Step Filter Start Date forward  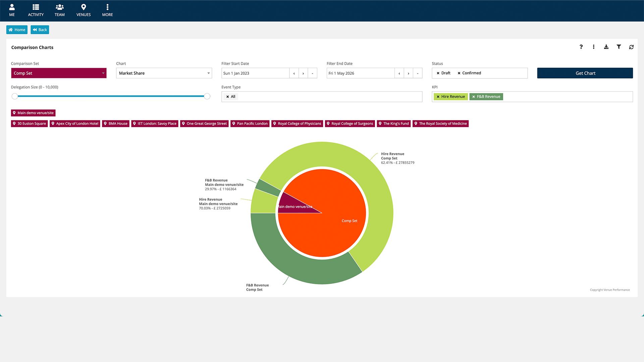click(303, 73)
